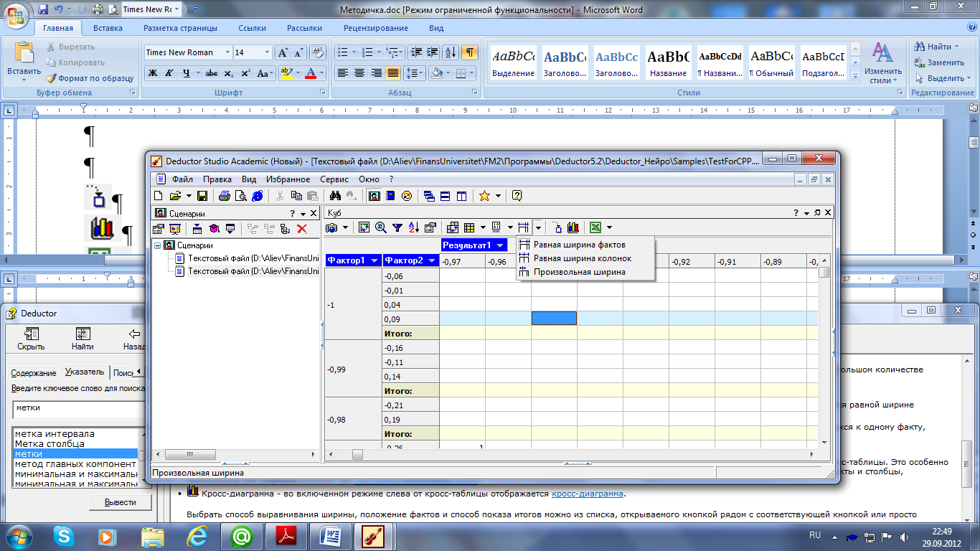Screen dimensions: 980x551
Task: Toggle Superscript formatting in Word
Action: tap(245, 73)
